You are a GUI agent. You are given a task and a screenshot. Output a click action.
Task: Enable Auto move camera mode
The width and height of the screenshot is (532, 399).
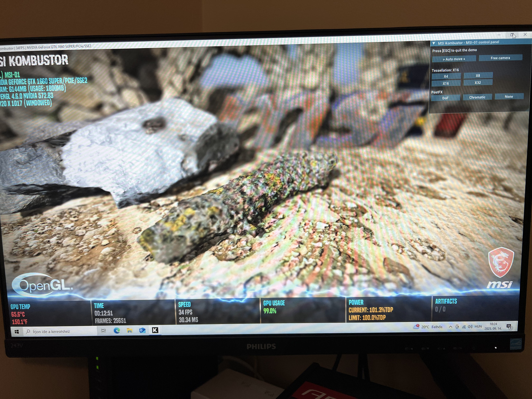pyautogui.click(x=454, y=59)
